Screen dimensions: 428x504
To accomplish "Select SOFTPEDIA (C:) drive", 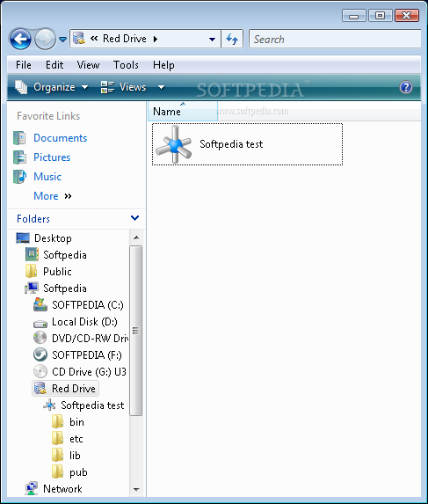I will click(88, 304).
